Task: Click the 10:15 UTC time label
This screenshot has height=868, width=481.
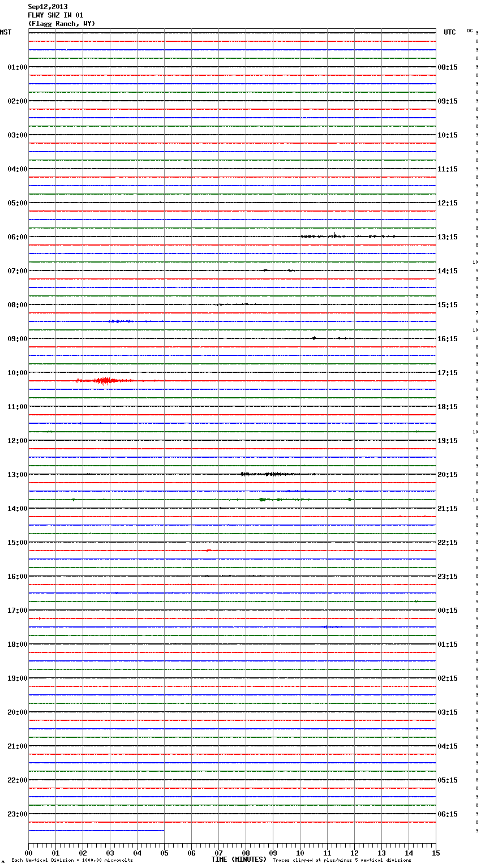Action: coord(448,135)
